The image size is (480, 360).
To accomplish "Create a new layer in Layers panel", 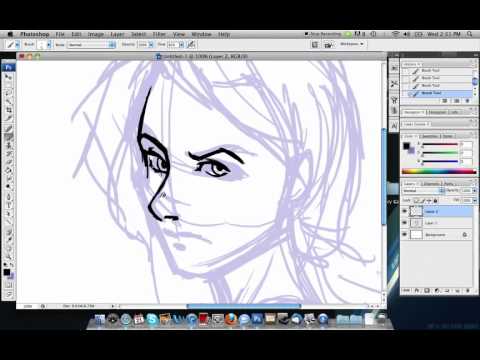I will [x=457, y=291].
